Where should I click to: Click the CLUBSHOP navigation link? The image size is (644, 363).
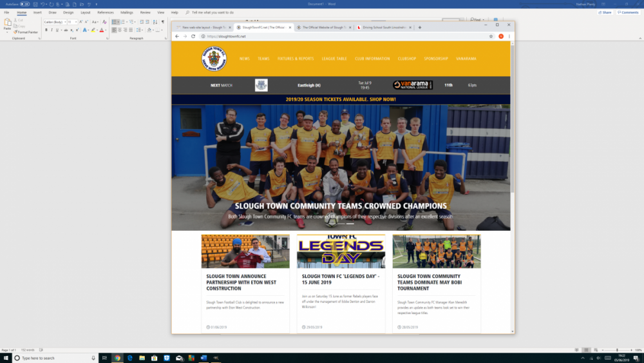(406, 59)
